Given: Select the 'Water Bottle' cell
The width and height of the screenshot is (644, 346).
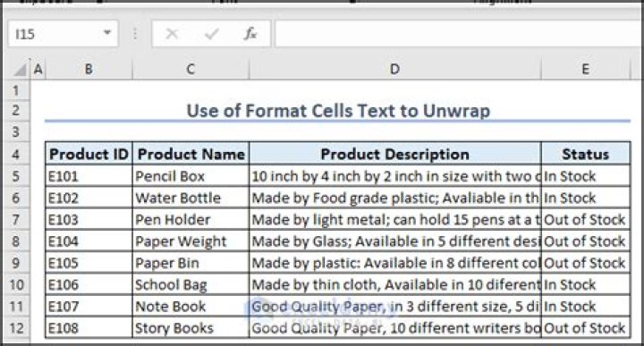Looking at the screenshot, I should click(191, 198).
